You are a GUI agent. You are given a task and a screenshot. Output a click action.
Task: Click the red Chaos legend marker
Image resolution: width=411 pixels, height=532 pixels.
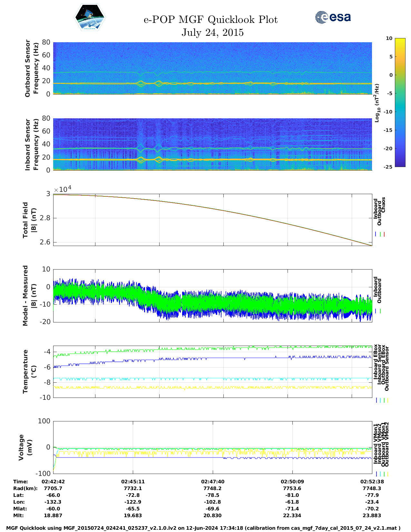pos(384,234)
